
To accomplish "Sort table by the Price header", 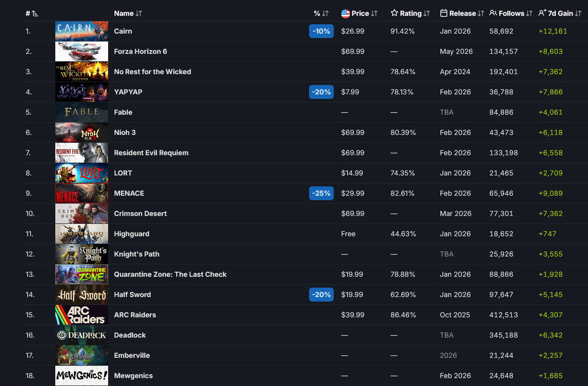I will click(359, 13).
